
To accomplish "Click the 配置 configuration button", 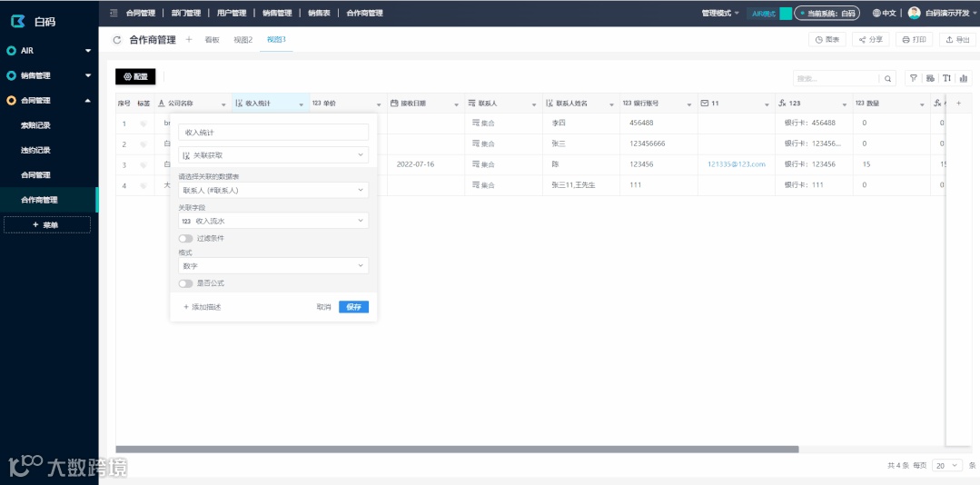I will click(135, 77).
